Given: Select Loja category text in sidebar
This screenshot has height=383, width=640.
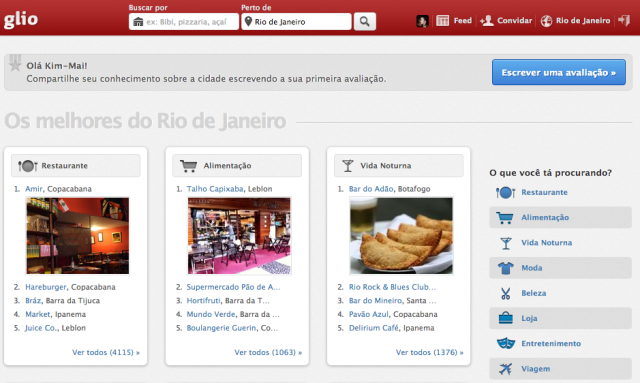Looking at the screenshot, I should tap(529, 318).
